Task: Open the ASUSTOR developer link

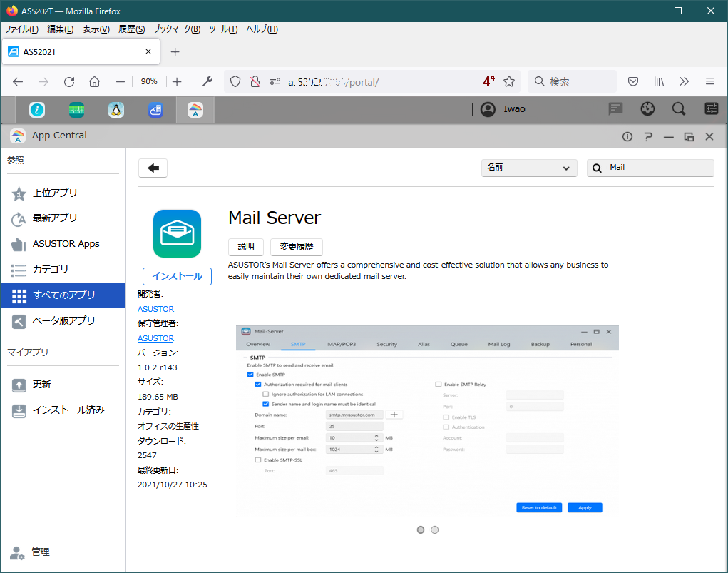Action: point(155,309)
